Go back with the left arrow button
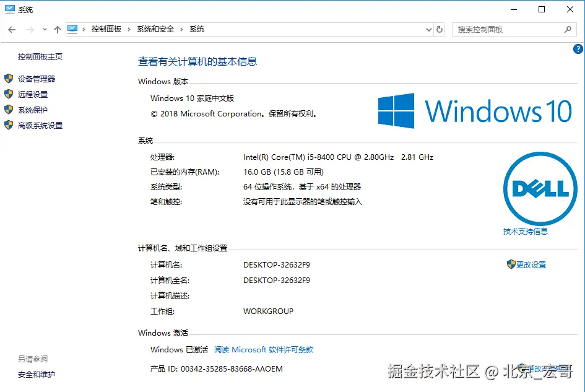Screen dimensions: 585x392 click(12, 30)
